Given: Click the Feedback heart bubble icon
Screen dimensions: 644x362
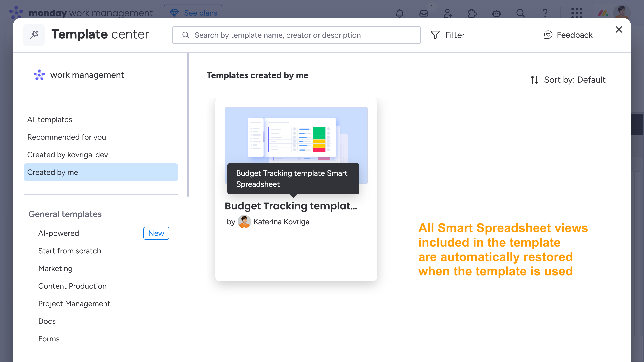Looking at the screenshot, I should [548, 35].
